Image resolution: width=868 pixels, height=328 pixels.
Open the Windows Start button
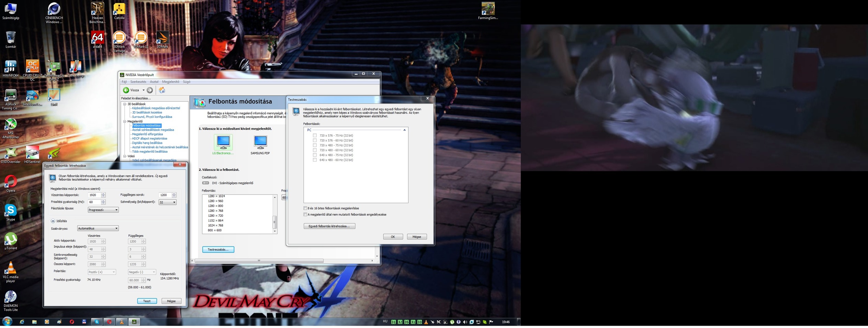pos(7,321)
